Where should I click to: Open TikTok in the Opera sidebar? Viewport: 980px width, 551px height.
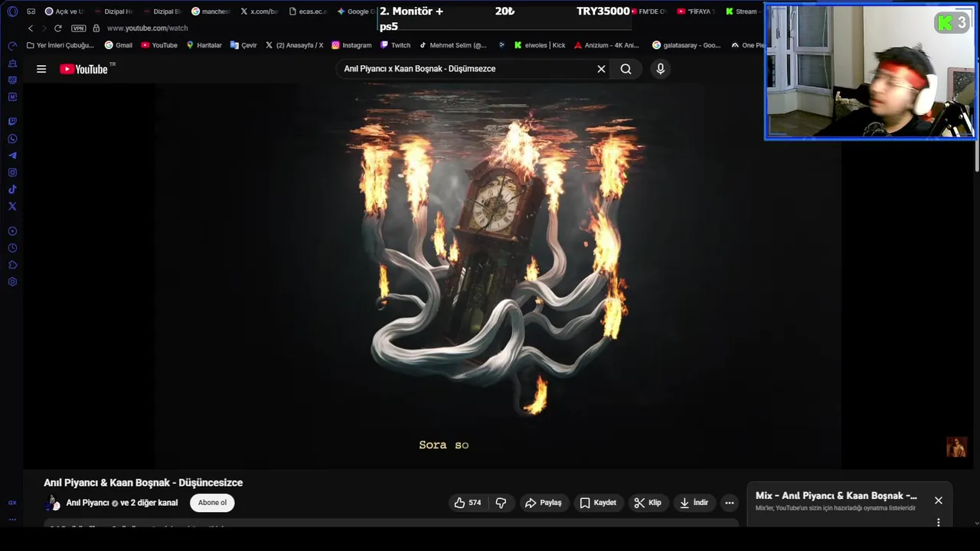click(12, 189)
